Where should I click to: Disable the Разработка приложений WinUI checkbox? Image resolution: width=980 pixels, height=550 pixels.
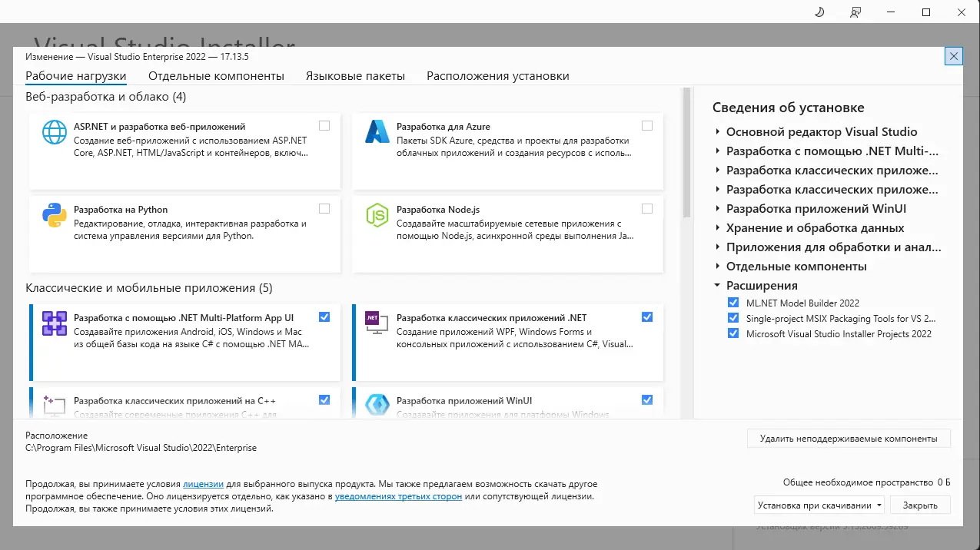coord(646,400)
